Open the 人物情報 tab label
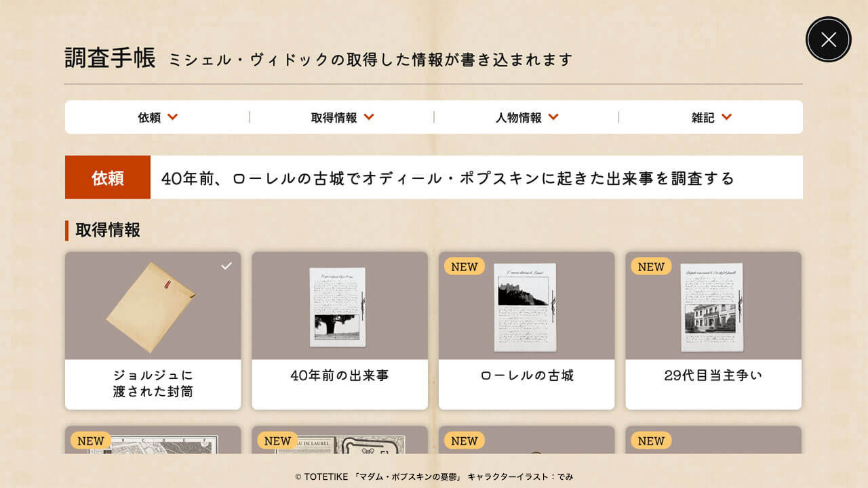 coord(519,118)
